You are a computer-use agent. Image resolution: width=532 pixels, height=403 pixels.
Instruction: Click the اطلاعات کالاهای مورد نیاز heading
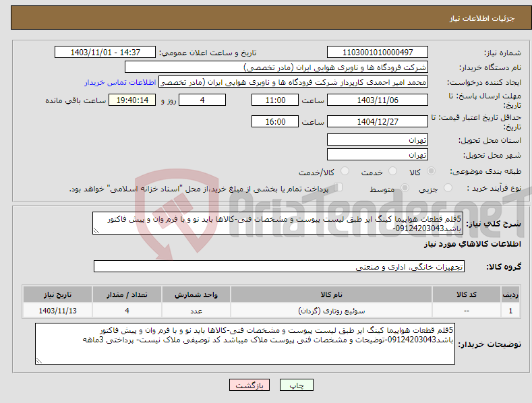(x=472, y=244)
